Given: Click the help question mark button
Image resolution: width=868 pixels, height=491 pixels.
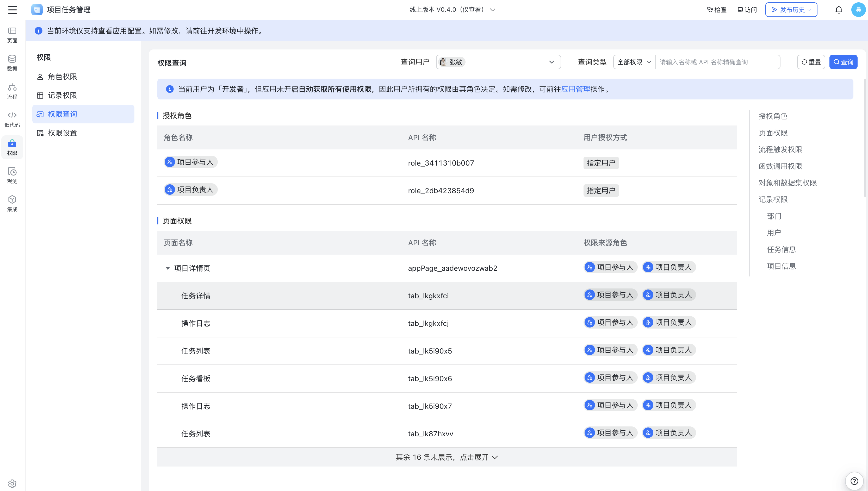Looking at the screenshot, I should (854, 481).
